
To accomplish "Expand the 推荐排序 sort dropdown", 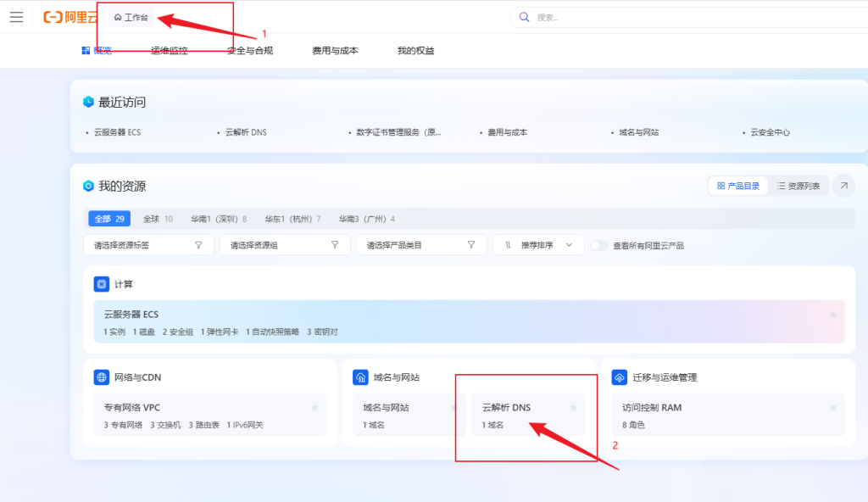I will [538, 245].
